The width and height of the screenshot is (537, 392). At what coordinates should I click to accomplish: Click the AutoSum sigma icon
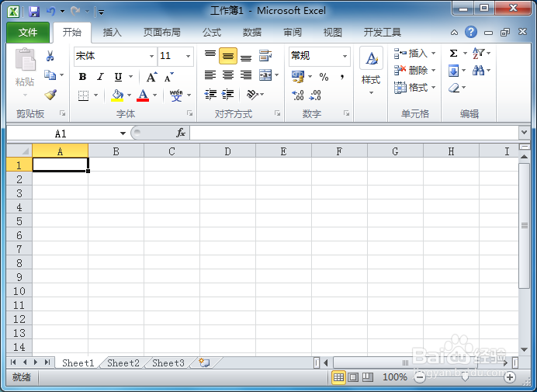(453, 53)
